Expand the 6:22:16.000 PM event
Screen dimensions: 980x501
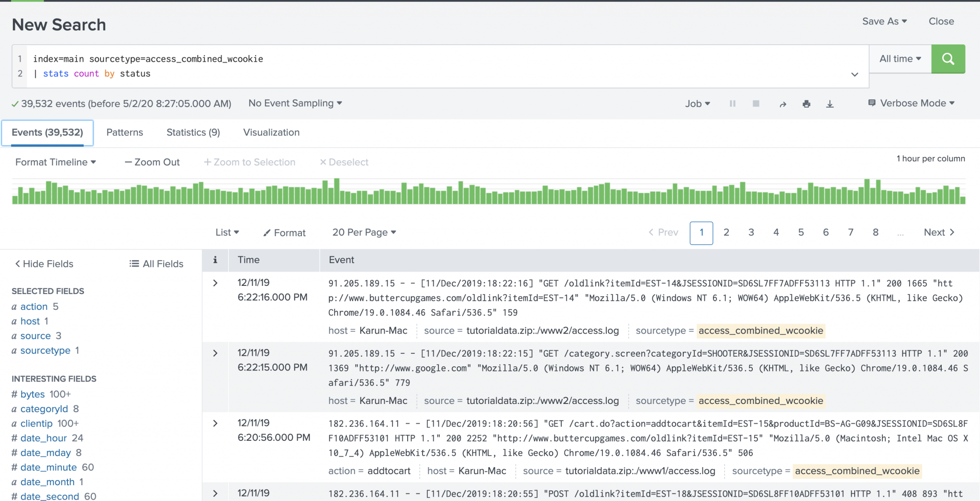click(215, 283)
